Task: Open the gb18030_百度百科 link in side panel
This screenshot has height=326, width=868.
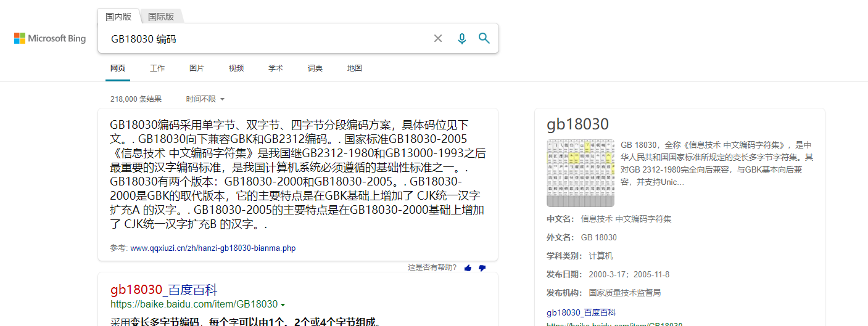Action: pyautogui.click(x=581, y=312)
